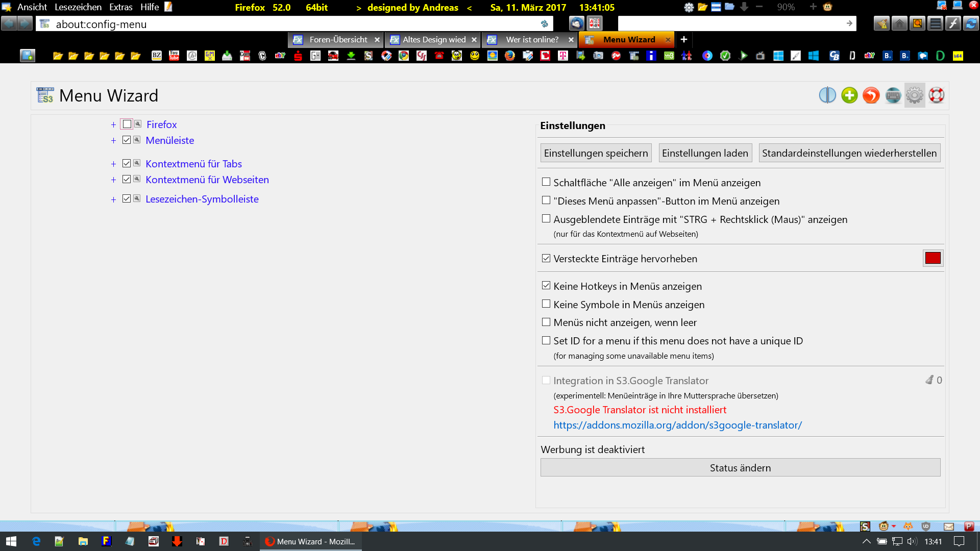
Task: Click 'Einstellungen speichern' button
Action: (596, 153)
